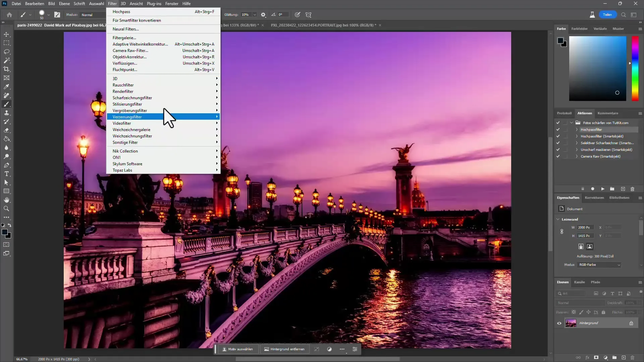Expand the Unscharf maskieren action
The width and height of the screenshot is (644, 362).
577,150
